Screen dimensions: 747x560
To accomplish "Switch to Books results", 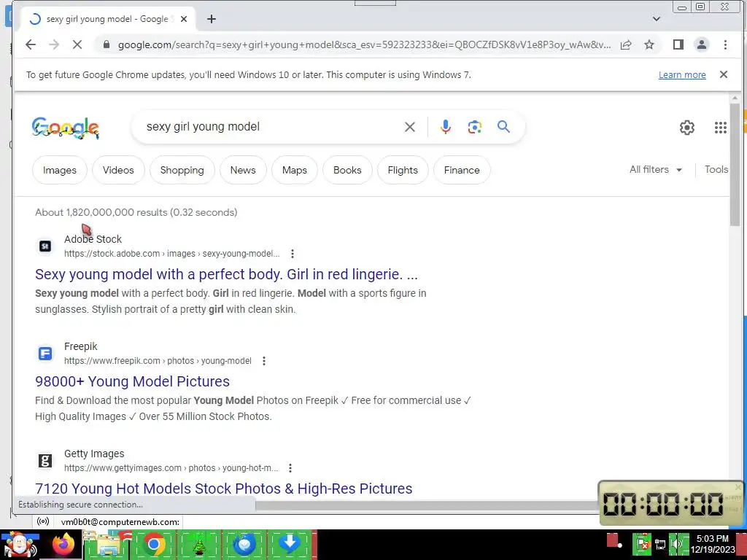I will coord(347,170).
